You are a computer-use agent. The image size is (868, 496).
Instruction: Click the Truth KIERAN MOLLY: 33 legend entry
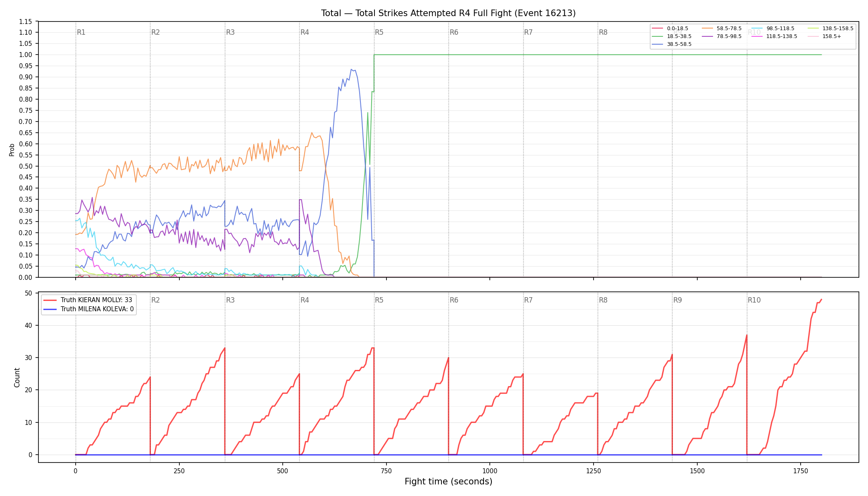click(x=88, y=300)
